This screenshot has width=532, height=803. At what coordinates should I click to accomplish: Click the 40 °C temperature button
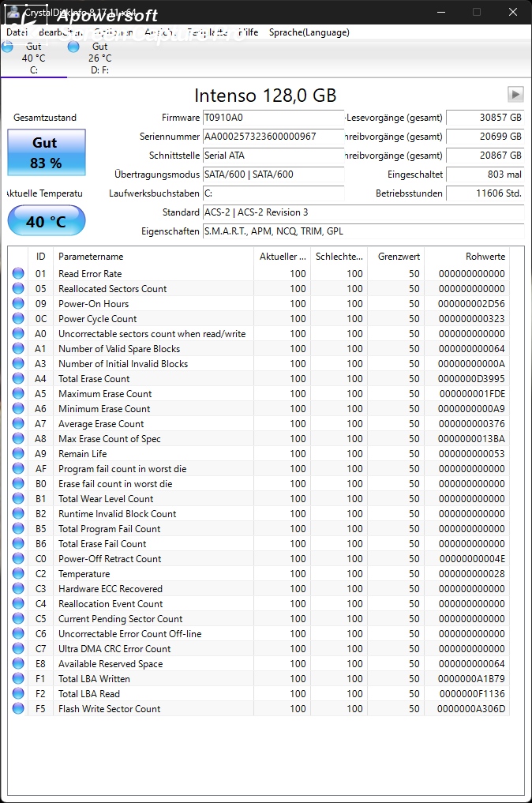(x=47, y=221)
